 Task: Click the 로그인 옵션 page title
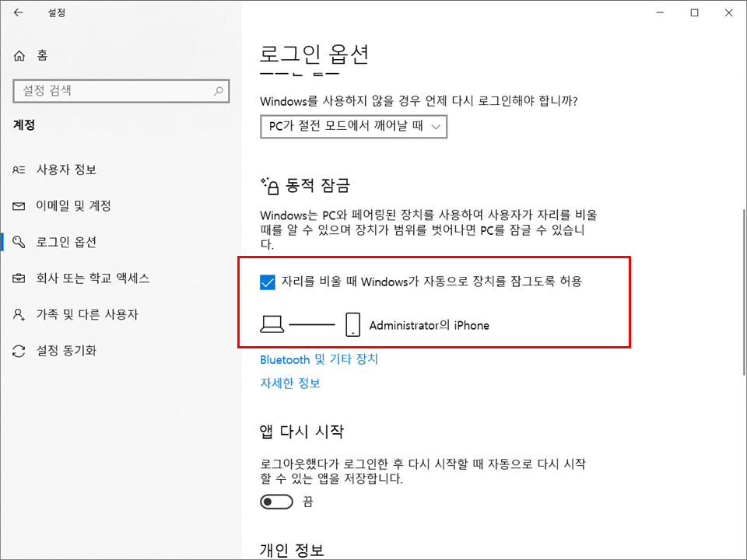314,54
